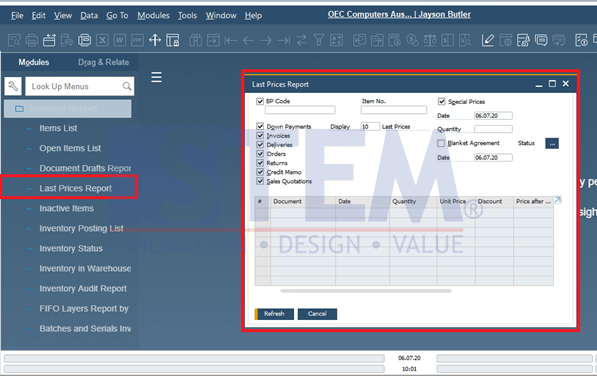Switch to the Drag & Relate tab
This screenshot has height=376, width=597.
(104, 62)
